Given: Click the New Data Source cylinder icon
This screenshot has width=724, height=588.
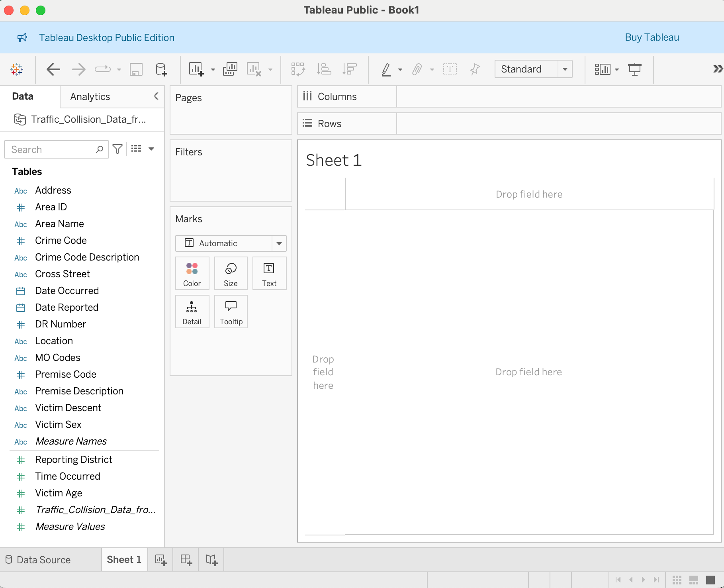Looking at the screenshot, I should 161,69.
